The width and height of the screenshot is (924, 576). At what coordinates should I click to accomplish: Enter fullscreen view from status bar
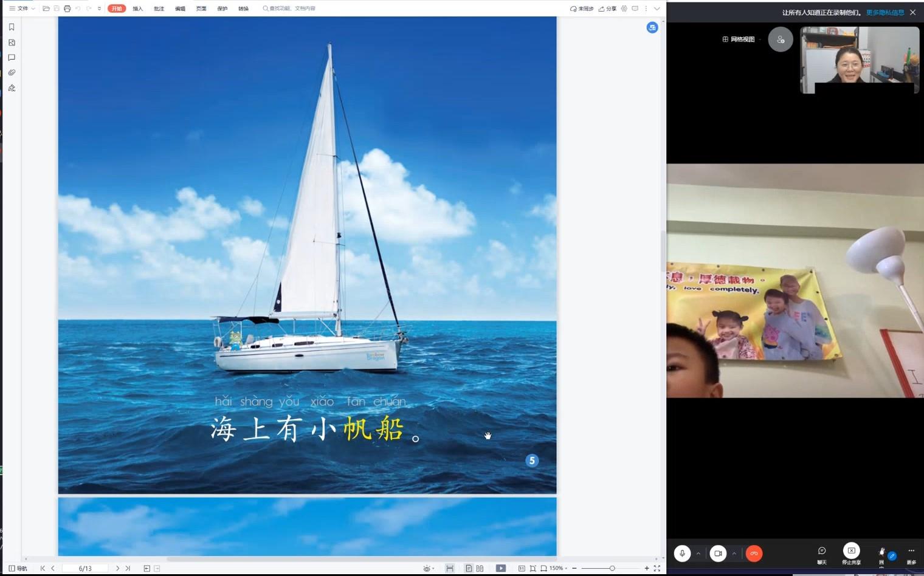point(657,568)
